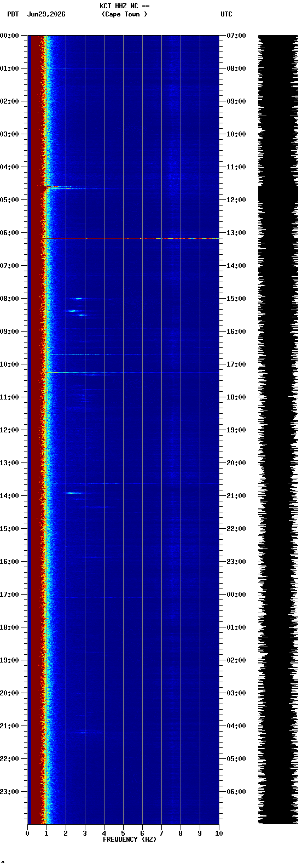Select the 16:00 label on the PDT axis
The width and height of the screenshot is (302, 868).
tap(9, 562)
